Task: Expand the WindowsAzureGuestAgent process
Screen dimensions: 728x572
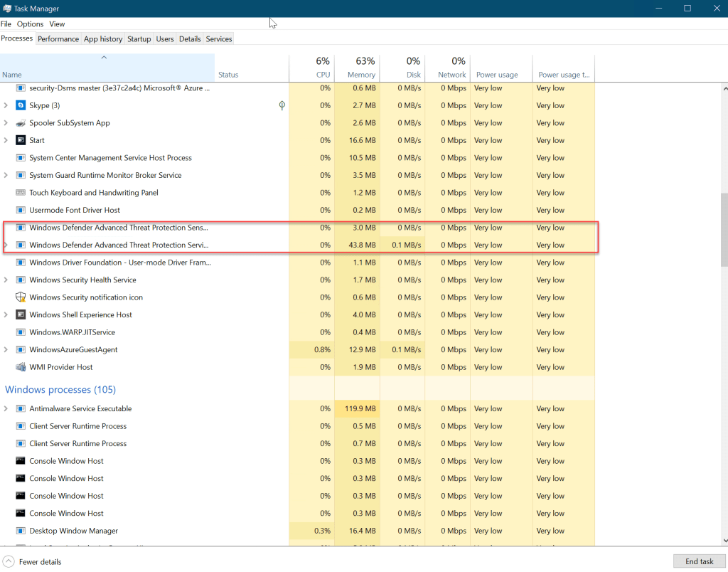Action: click(x=6, y=350)
